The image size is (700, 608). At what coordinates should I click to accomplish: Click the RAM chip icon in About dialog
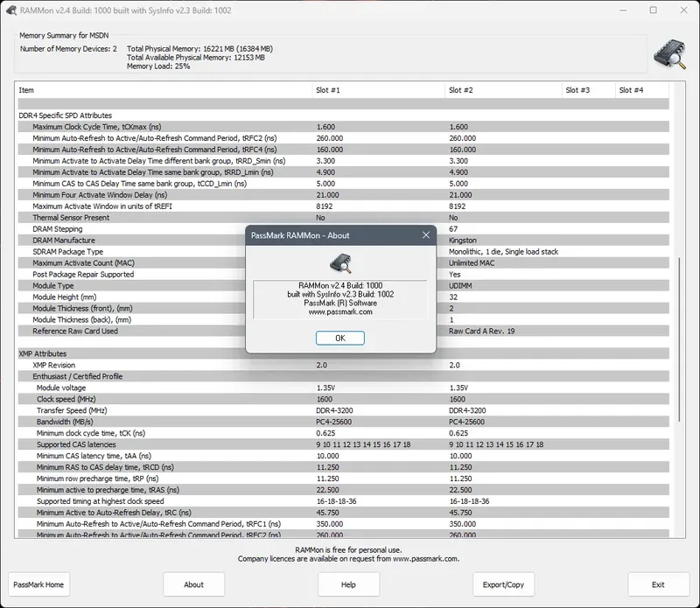point(340,264)
